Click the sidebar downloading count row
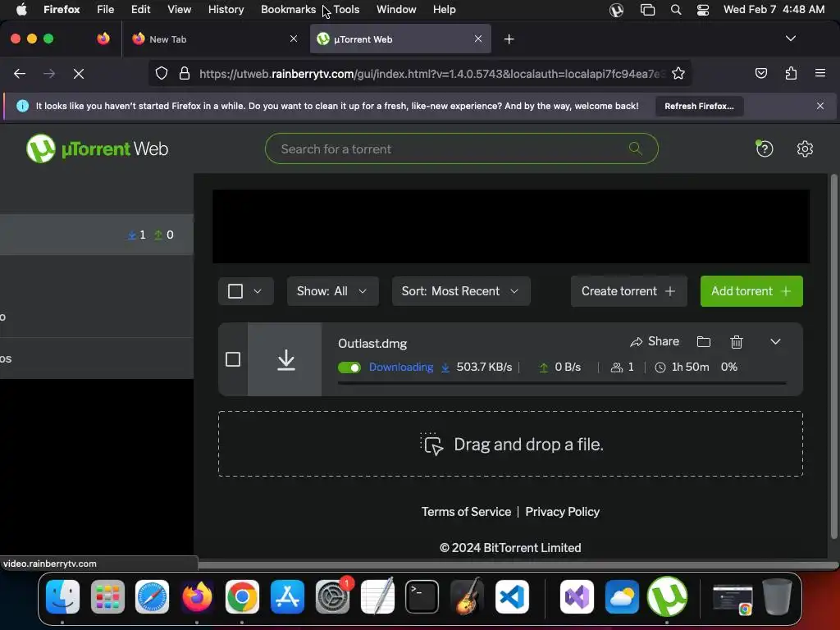840x630 pixels. [97, 235]
